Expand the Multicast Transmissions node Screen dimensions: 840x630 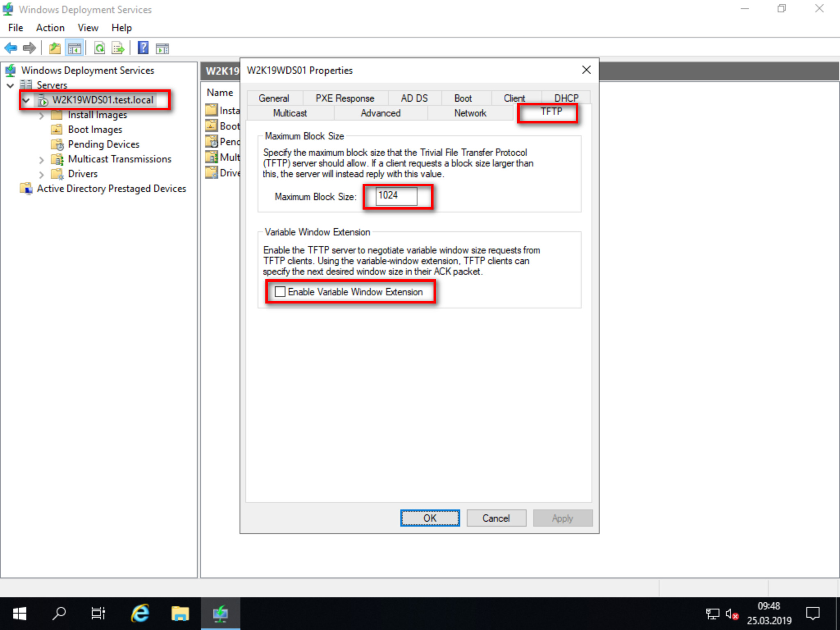coord(41,159)
